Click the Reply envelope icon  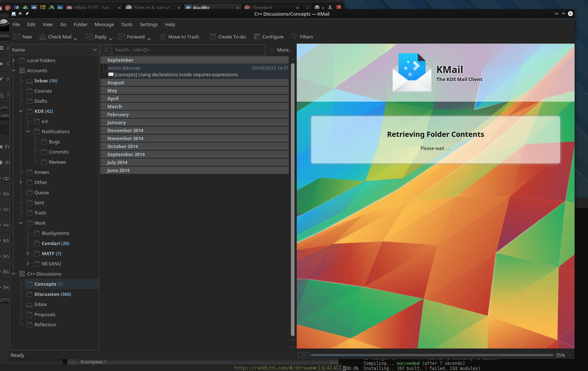89,37
